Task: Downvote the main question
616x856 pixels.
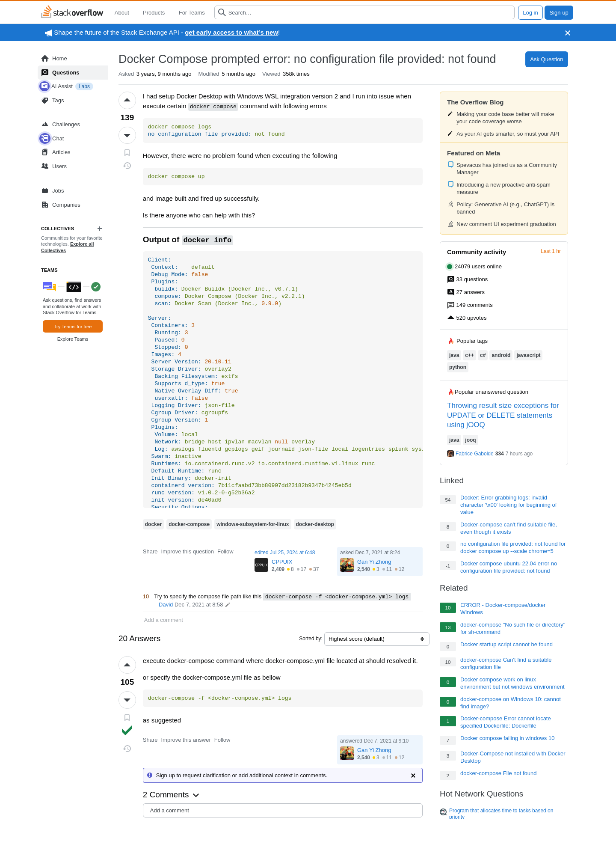Action: 127,135
